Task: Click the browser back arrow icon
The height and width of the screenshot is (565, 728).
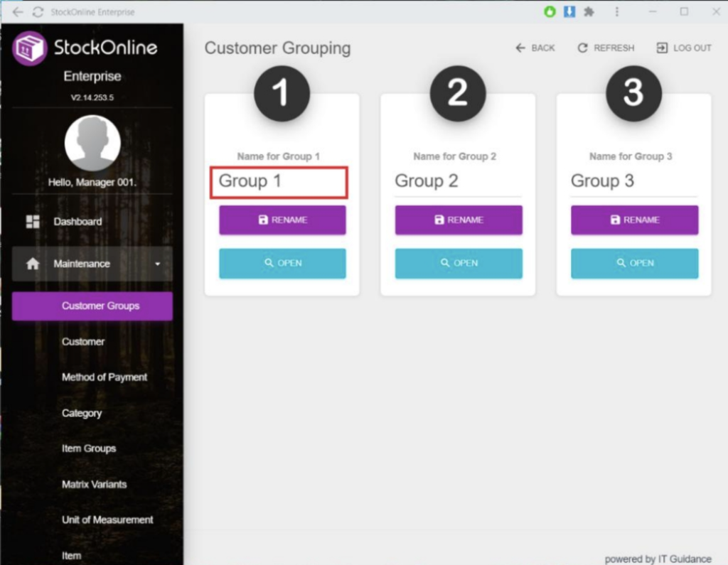Action: tap(18, 12)
